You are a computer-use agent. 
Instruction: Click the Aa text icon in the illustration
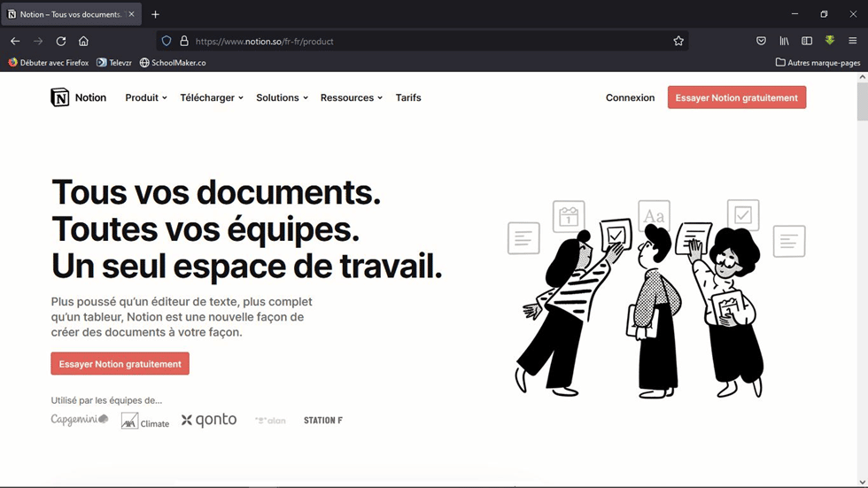[x=654, y=215]
